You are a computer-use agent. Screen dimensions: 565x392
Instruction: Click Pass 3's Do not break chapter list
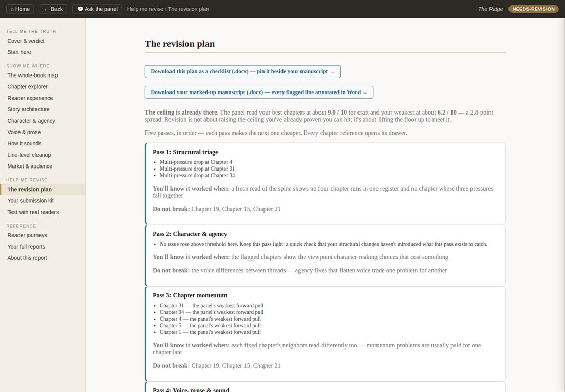(236, 366)
